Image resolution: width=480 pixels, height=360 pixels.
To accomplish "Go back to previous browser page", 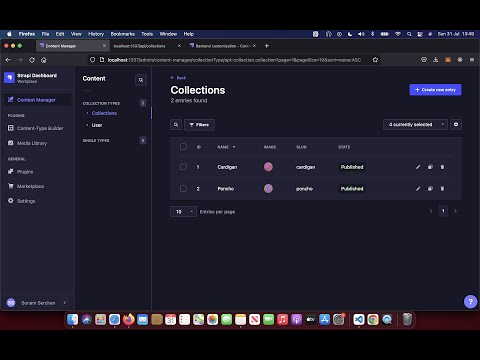I will pyautogui.click(x=8, y=60).
